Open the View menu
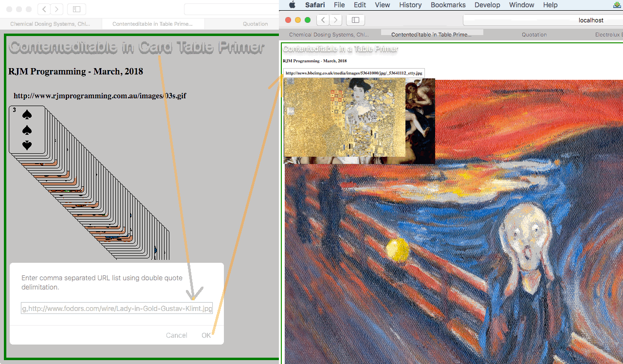 pos(383,5)
